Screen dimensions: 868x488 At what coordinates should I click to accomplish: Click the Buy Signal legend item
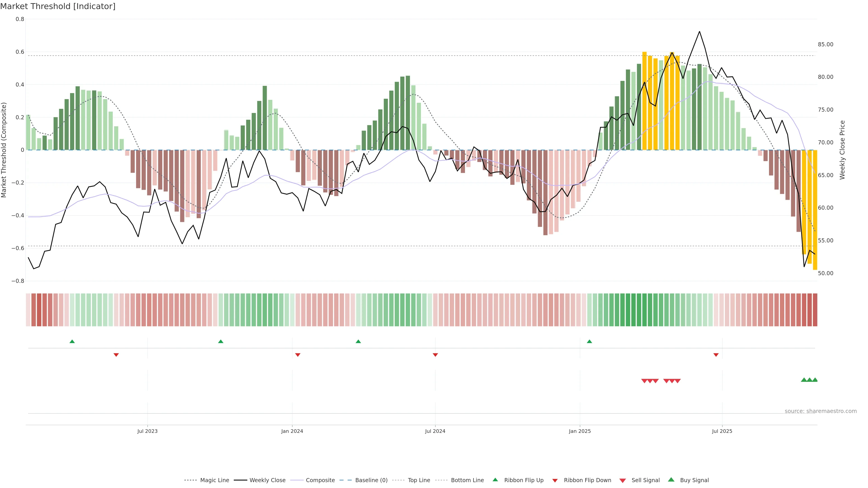pos(694,480)
